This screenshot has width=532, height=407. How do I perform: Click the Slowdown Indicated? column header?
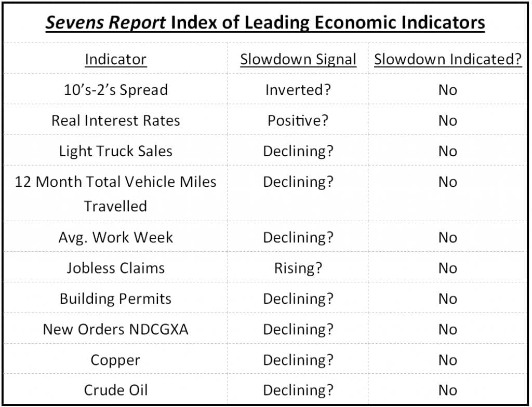(447, 59)
